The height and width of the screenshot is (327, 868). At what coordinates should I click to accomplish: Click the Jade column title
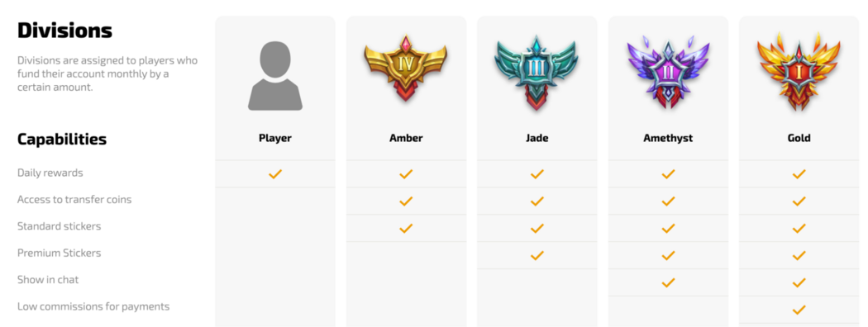pyautogui.click(x=537, y=139)
